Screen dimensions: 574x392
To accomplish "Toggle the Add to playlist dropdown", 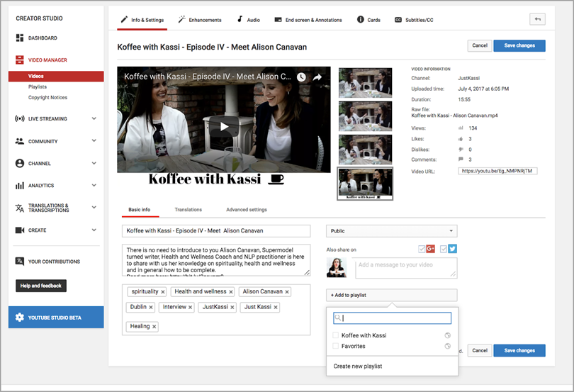I will point(392,296).
